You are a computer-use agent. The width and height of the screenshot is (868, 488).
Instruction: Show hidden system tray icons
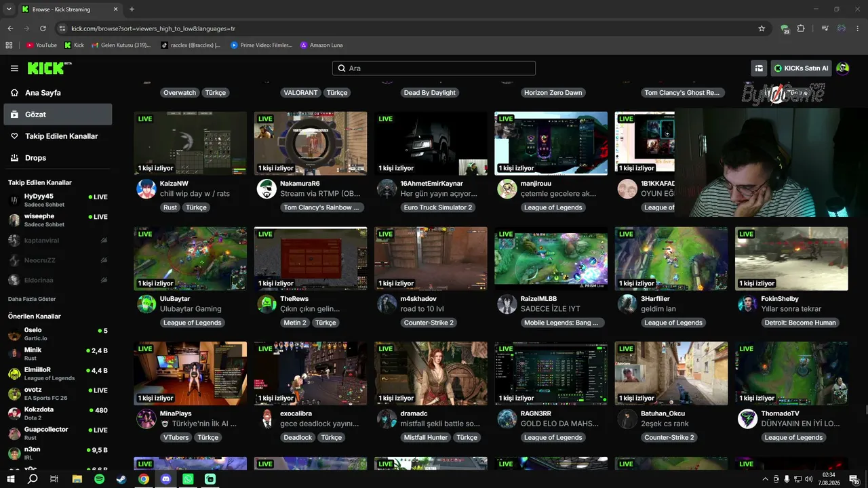[x=766, y=479]
